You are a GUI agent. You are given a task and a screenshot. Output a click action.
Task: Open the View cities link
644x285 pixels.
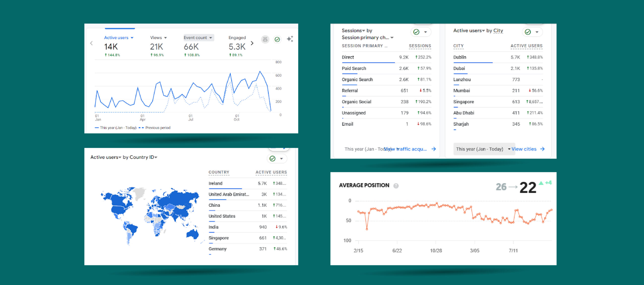click(x=524, y=149)
